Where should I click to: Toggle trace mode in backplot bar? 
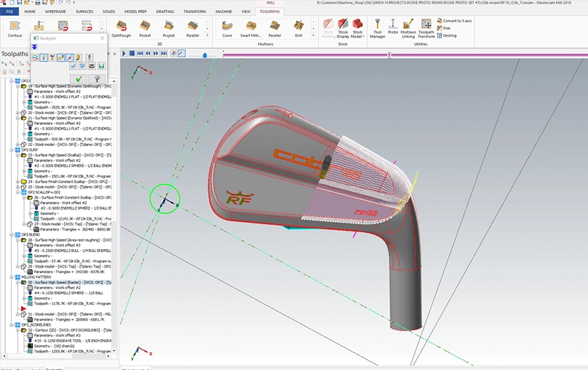[x=173, y=54]
